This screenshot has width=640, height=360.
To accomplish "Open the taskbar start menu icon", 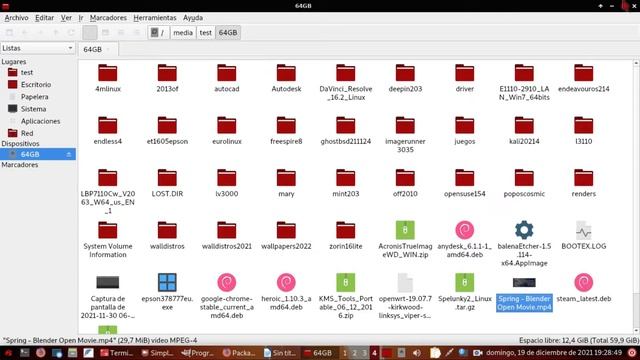I will coord(7,353).
